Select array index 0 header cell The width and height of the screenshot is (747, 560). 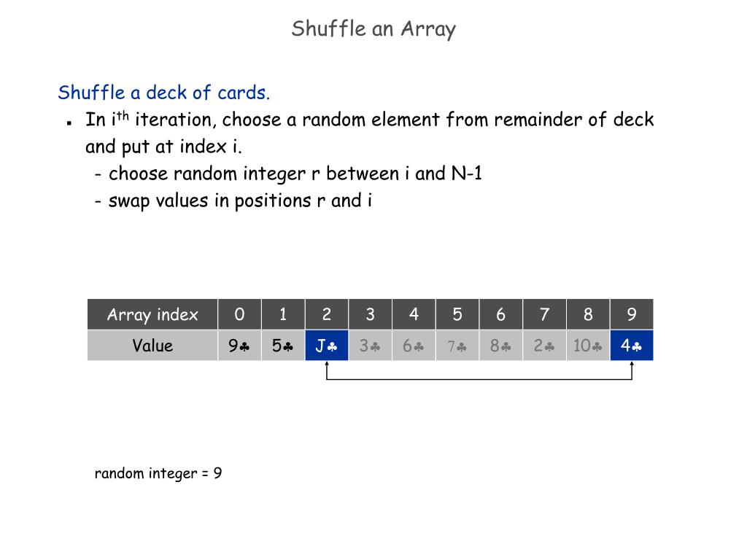[239, 314]
